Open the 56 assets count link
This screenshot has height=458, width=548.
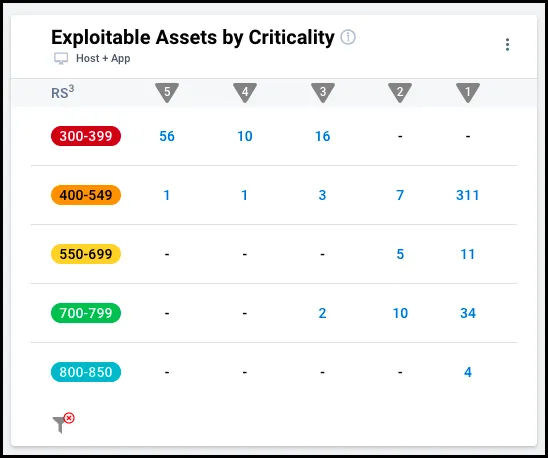pyautogui.click(x=167, y=136)
